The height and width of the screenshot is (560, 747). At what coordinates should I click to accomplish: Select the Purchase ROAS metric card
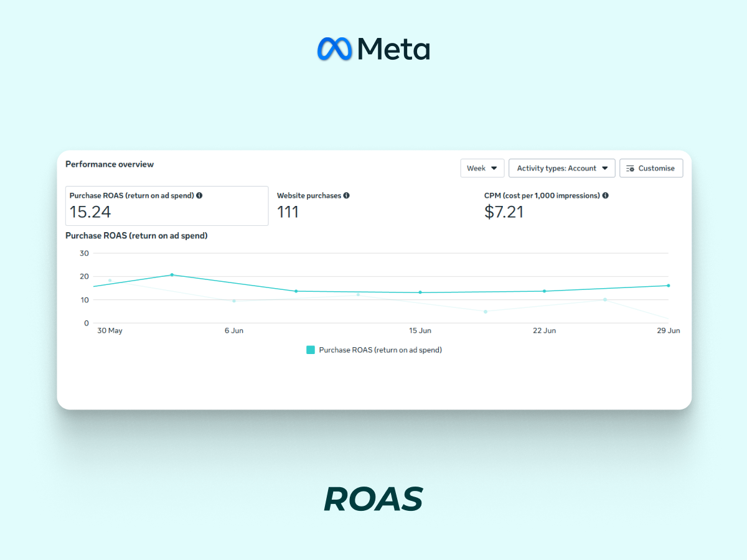click(167, 206)
